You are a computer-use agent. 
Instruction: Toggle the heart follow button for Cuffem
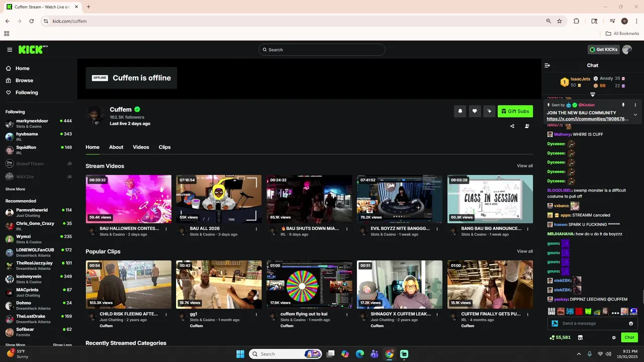pos(474,111)
